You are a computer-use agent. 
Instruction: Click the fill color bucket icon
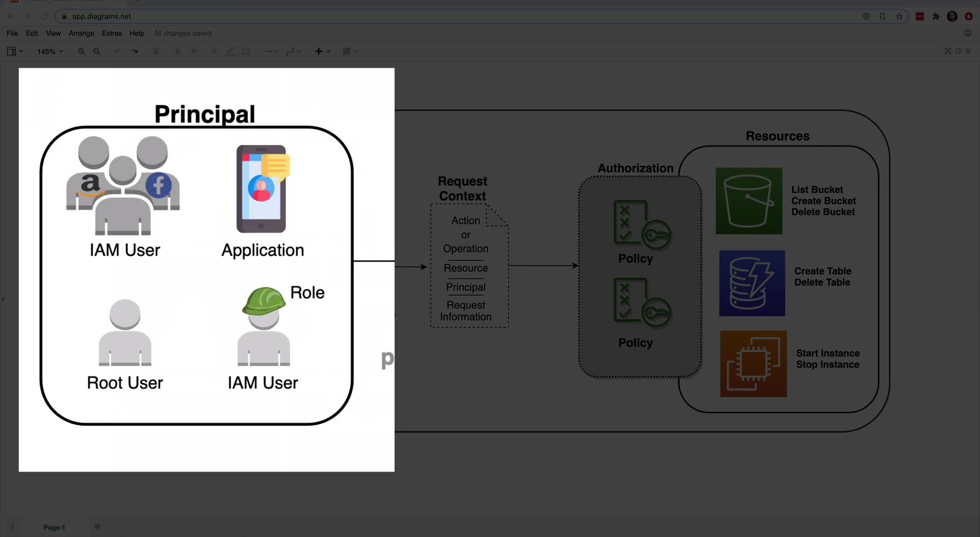[214, 51]
